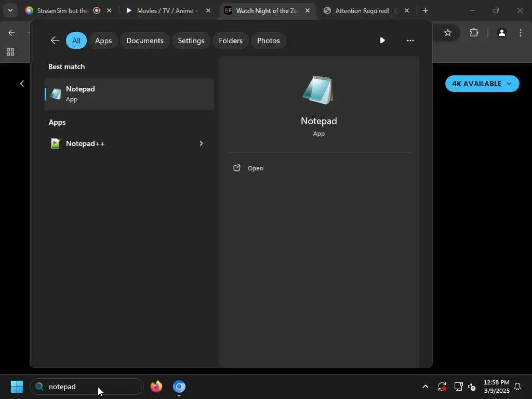The height and width of the screenshot is (399, 532).
Task: Open the Chrome extensions puzzle icon
Action: tap(474, 33)
